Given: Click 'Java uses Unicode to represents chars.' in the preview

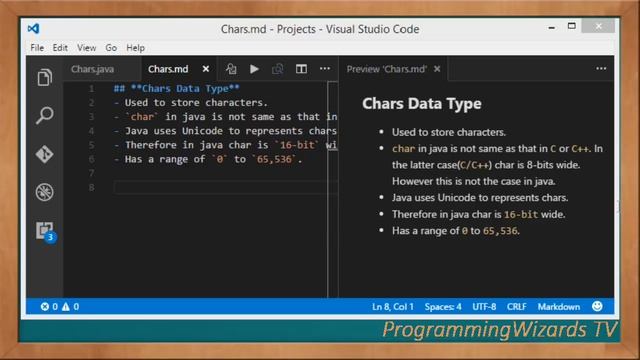Looking at the screenshot, I should [x=480, y=198].
